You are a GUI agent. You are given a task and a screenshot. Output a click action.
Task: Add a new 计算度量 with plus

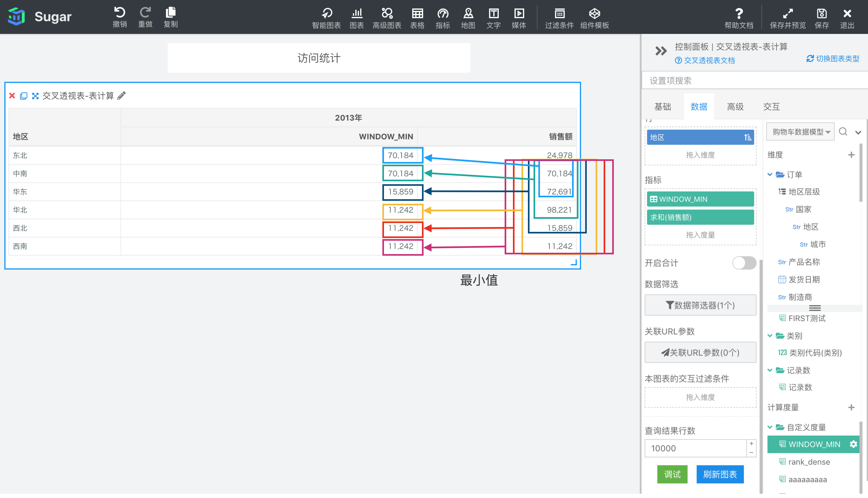pyautogui.click(x=851, y=407)
